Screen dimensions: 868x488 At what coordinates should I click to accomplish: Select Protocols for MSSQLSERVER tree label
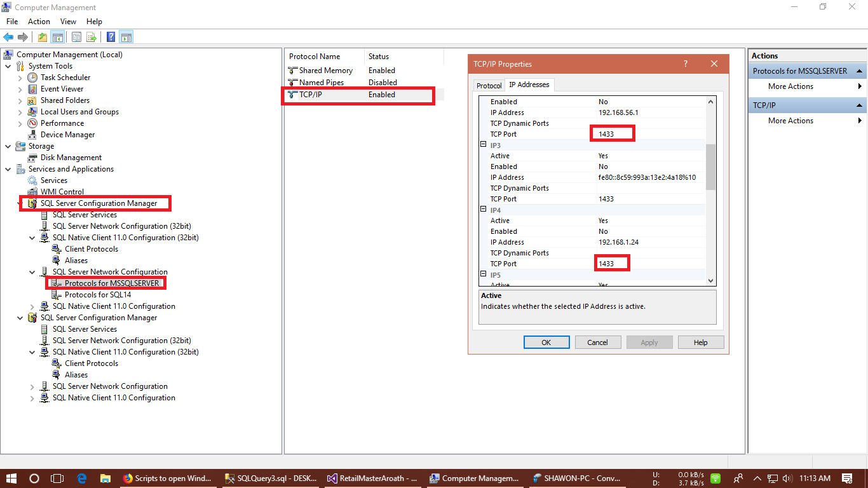pyautogui.click(x=112, y=283)
